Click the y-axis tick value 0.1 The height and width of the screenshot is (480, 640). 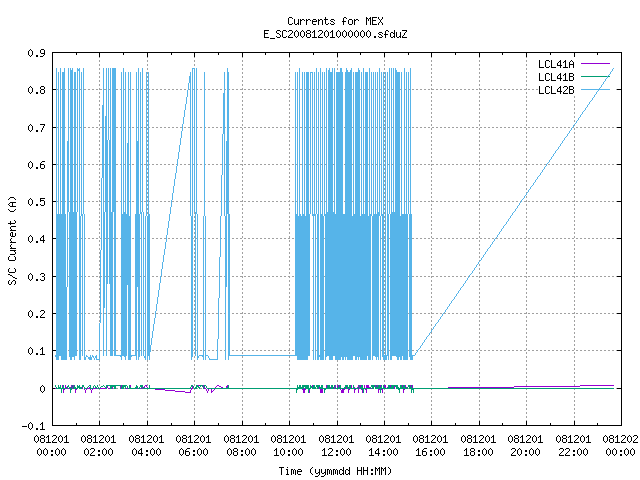(36, 351)
